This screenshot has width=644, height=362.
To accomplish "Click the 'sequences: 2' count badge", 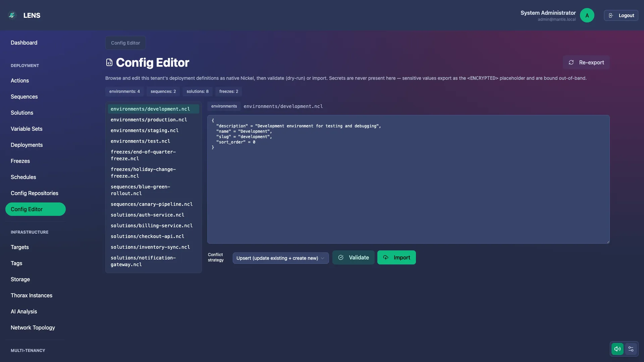I will click(x=163, y=92).
